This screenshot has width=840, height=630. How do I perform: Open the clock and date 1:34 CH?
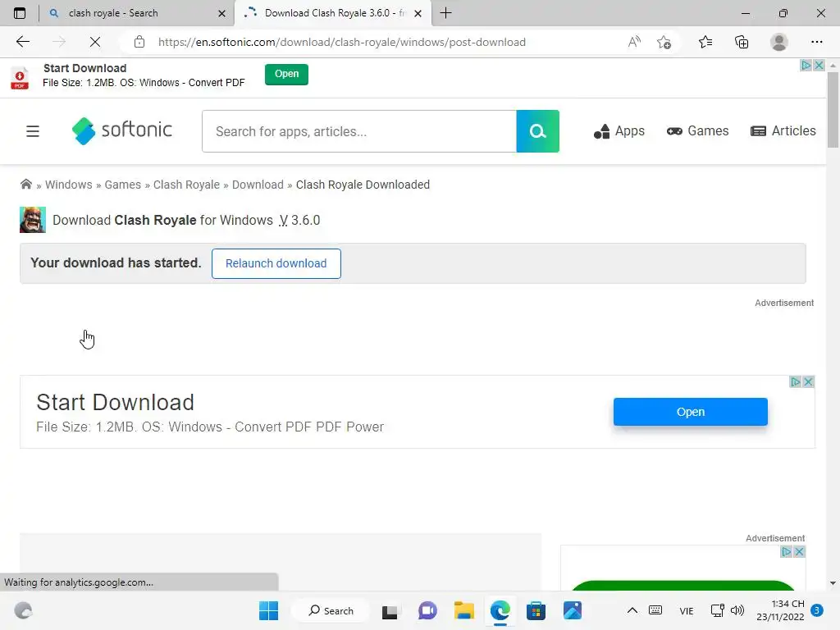(780, 610)
